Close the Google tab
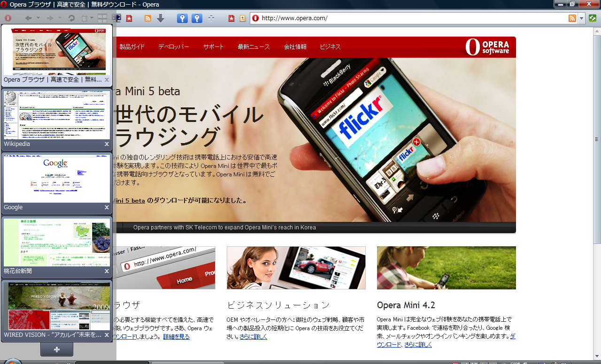 [107, 207]
